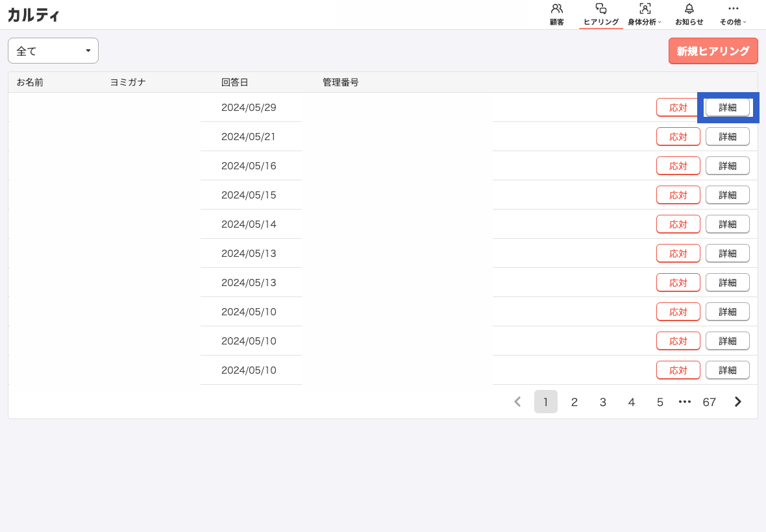The height and width of the screenshot is (532, 766).
Task: Expand the その他 more menu
Action: click(x=733, y=15)
